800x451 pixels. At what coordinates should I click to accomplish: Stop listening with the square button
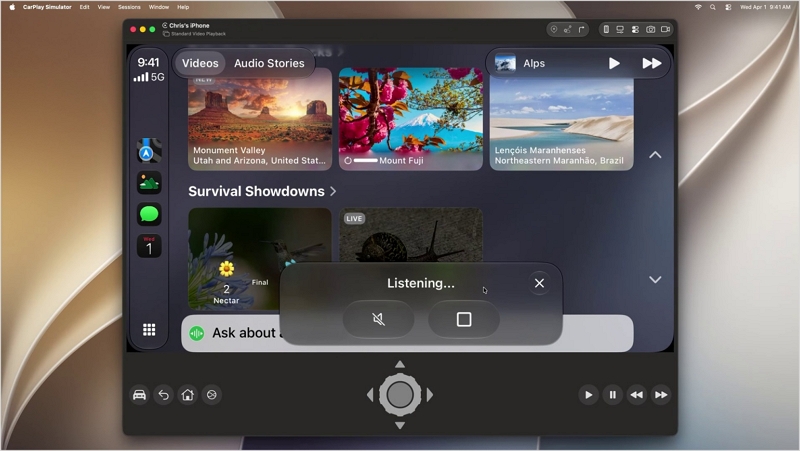tap(464, 319)
